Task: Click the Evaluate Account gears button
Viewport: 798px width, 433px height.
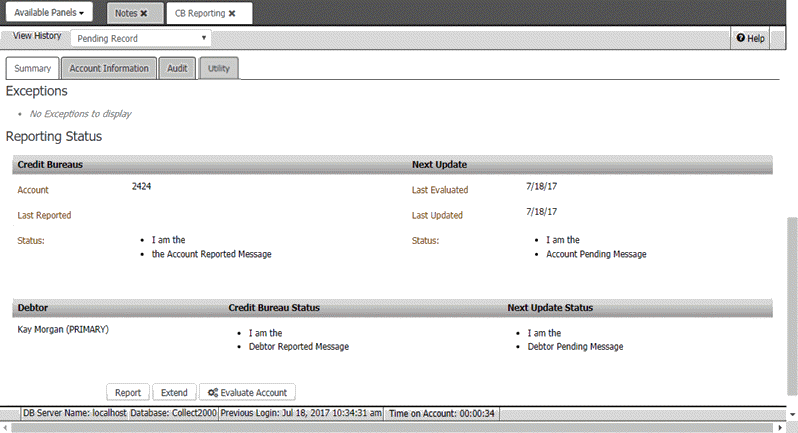Action: (x=248, y=393)
